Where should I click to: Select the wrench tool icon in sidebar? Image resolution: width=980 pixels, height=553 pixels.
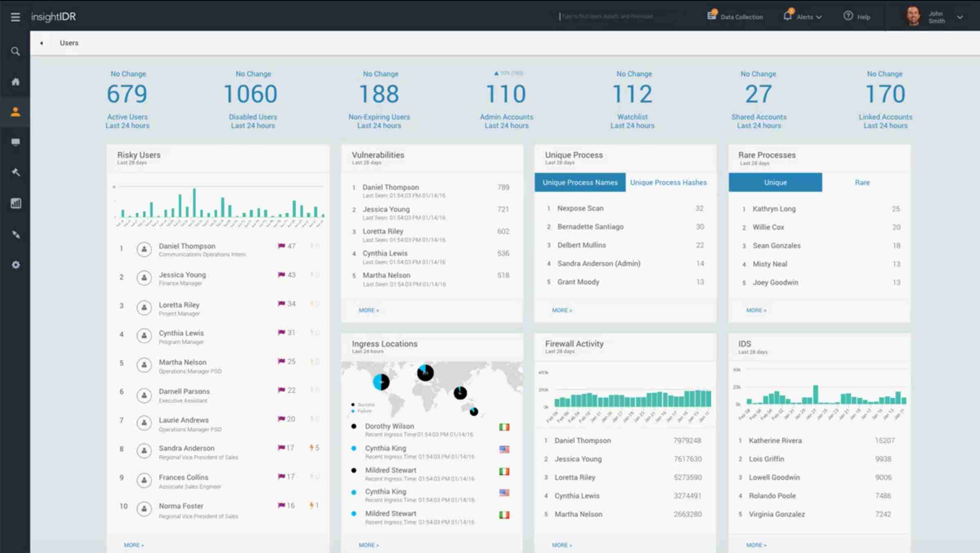click(x=16, y=172)
